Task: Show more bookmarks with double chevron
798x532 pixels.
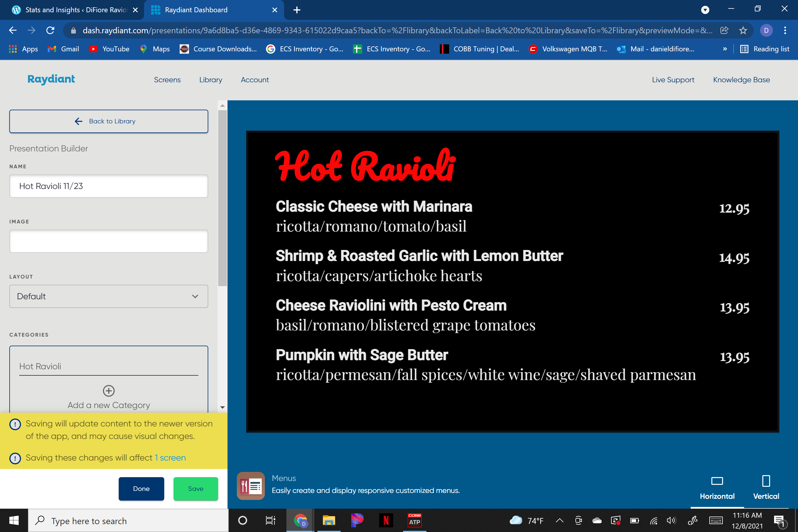Action: (725, 49)
